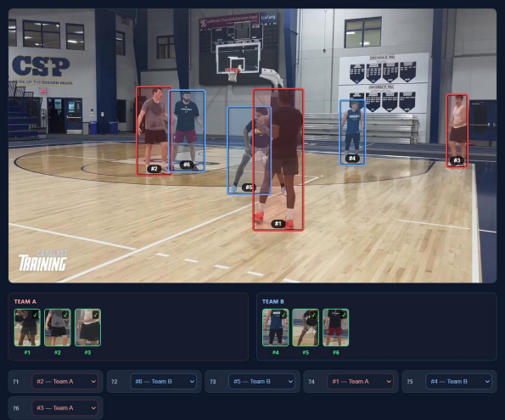The width and height of the screenshot is (505, 420).
Task: Click the #1 tag on the red box
Action: (x=278, y=223)
